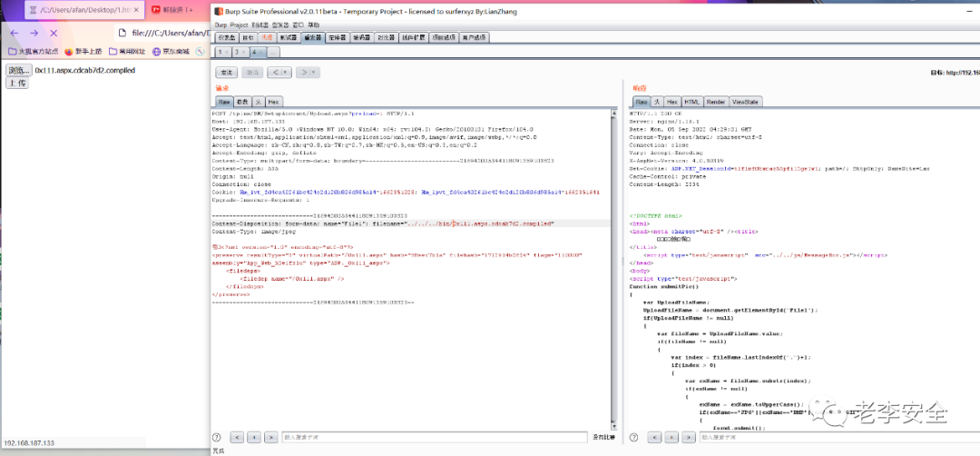Open the 新手上路 Firefox bookmark
Viewport: 980px width, 456px height.
click(x=83, y=52)
